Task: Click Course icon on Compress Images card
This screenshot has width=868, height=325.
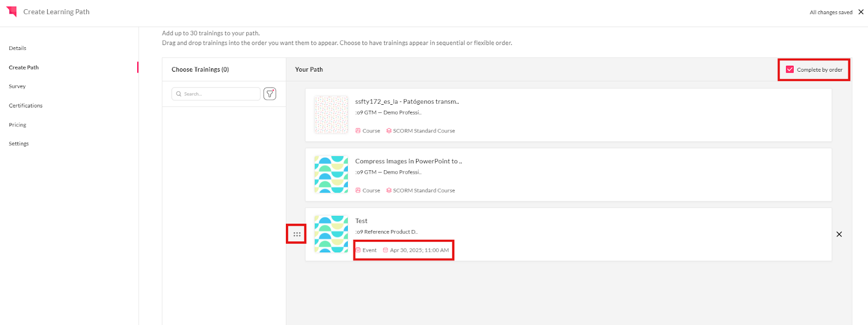Action: pos(358,190)
